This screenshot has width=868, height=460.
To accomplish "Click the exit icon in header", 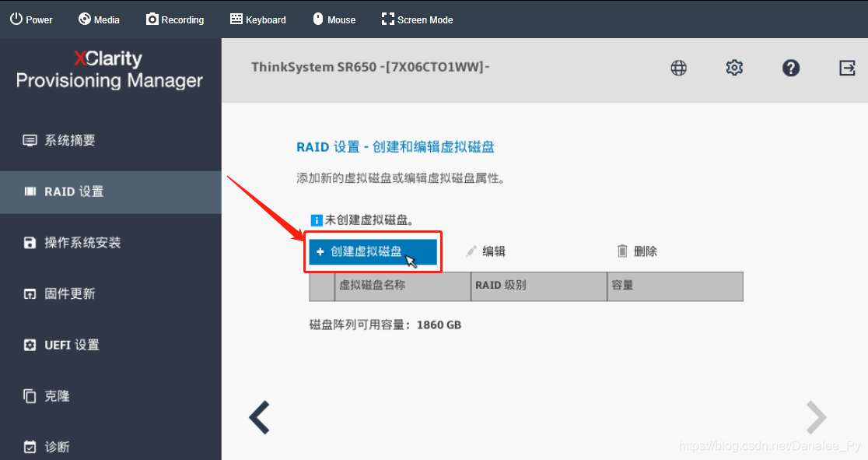I will click(847, 68).
